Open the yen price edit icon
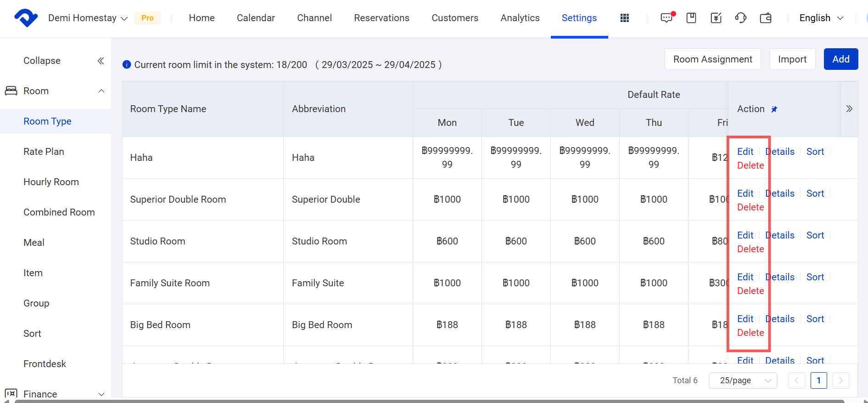868x403 pixels. [x=716, y=18]
